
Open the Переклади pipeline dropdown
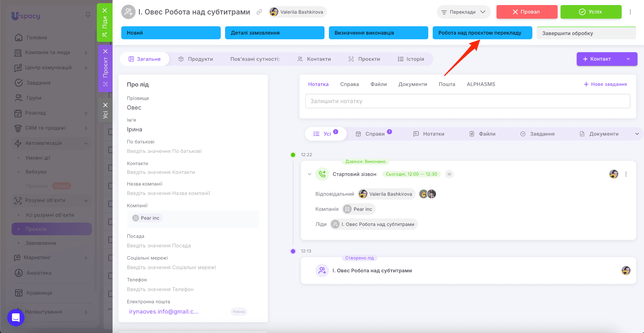click(x=464, y=12)
